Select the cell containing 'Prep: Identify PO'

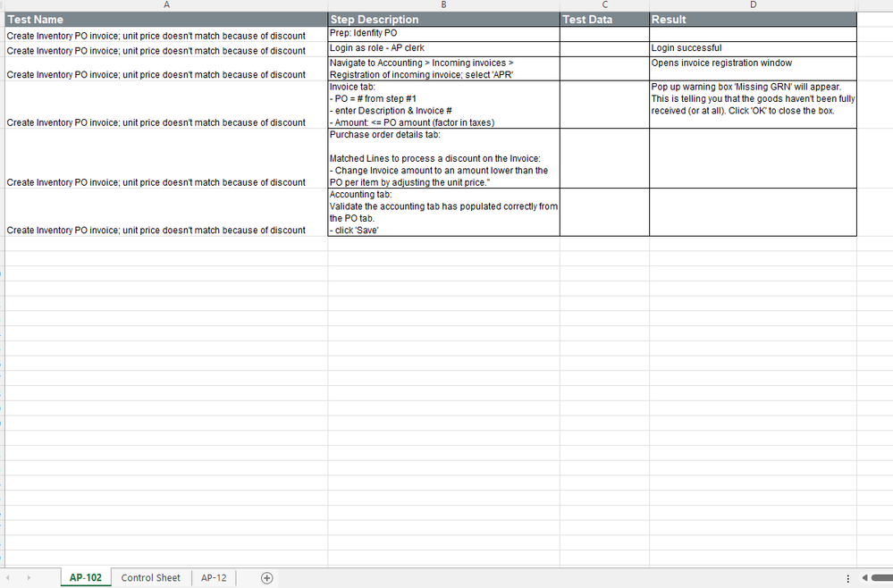(x=442, y=33)
